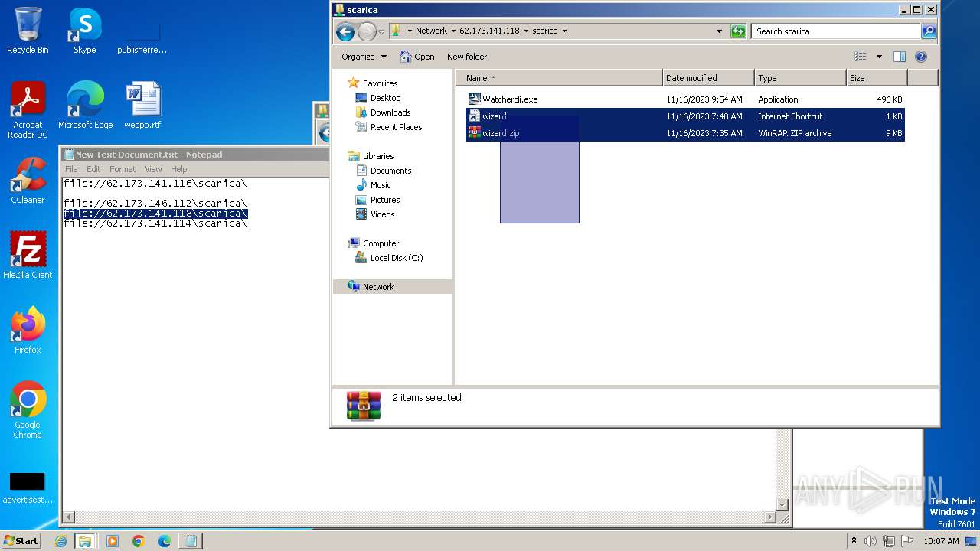Launch Skype from the desktop

tap(84, 31)
